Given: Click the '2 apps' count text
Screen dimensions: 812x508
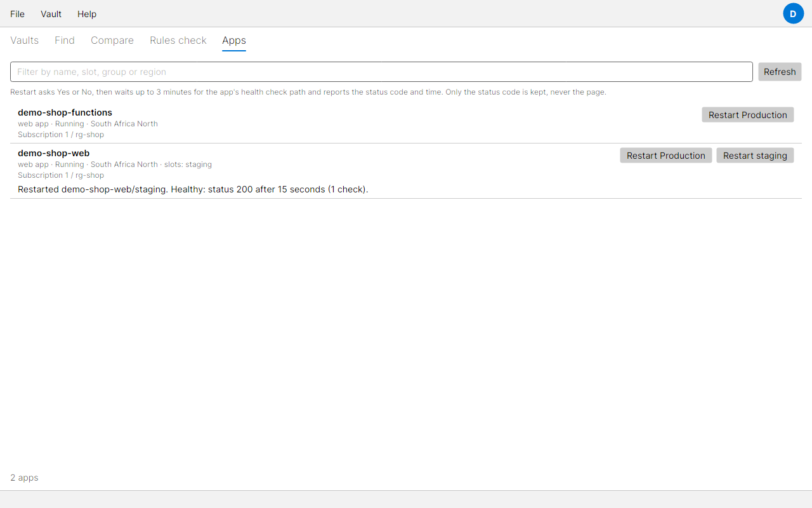Looking at the screenshot, I should click(24, 478).
